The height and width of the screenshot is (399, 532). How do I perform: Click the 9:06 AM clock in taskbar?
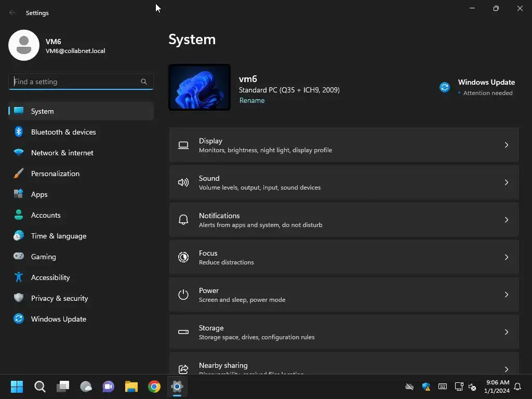(497, 387)
